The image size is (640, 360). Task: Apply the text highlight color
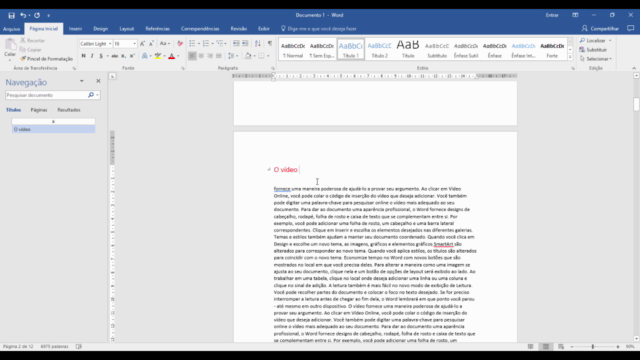pos(158,56)
